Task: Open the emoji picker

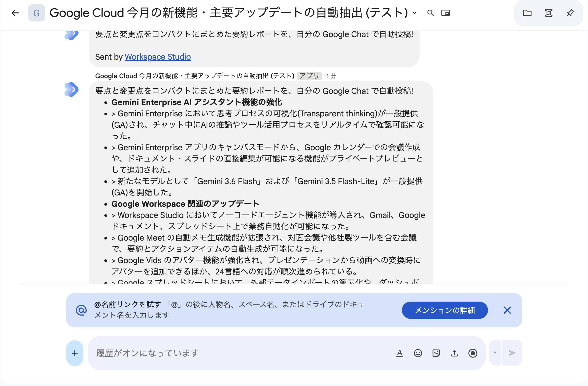Action: [x=418, y=353]
